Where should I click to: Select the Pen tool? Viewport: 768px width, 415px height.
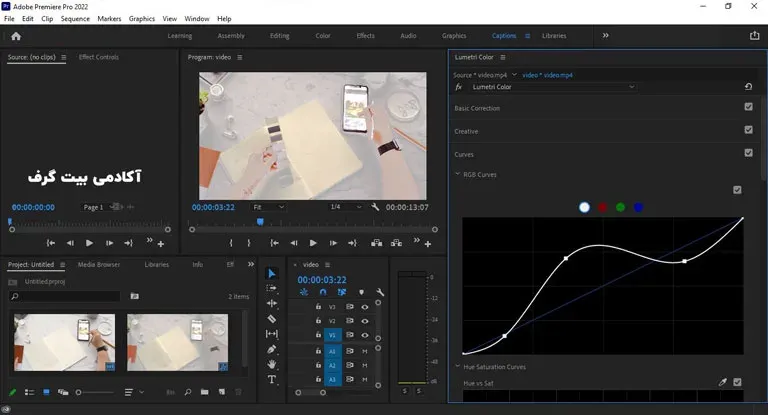point(272,349)
